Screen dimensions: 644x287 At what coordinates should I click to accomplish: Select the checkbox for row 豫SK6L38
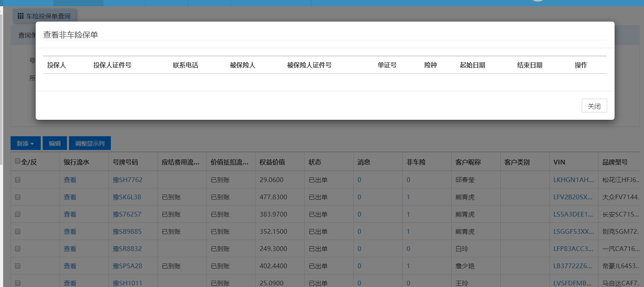[x=18, y=197]
